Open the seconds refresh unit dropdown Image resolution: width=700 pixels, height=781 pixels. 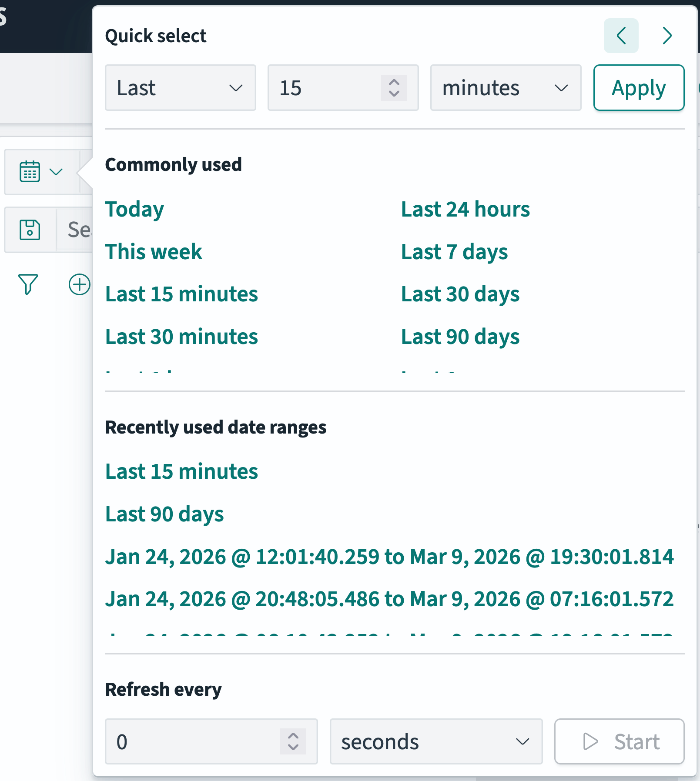click(x=436, y=741)
